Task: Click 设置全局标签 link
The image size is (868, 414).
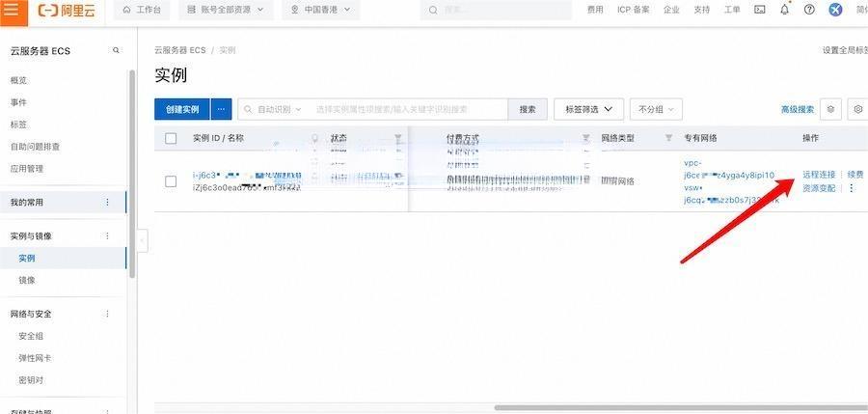Action: 845,50
